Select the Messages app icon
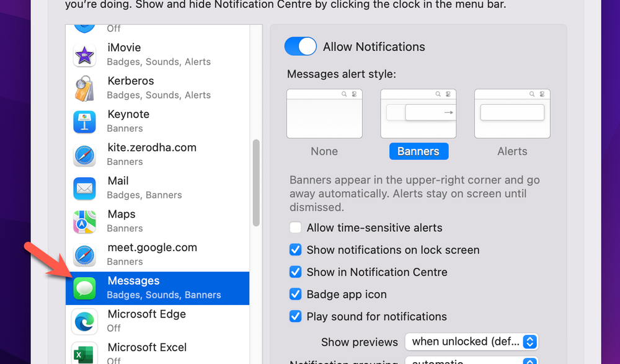 (x=84, y=288)
